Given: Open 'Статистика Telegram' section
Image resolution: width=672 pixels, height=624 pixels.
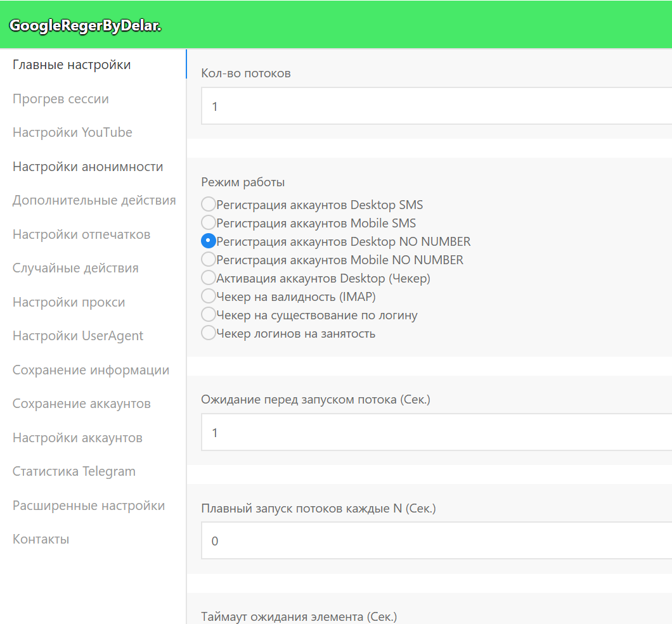Looking at the screenshot, I should [74, 471].
